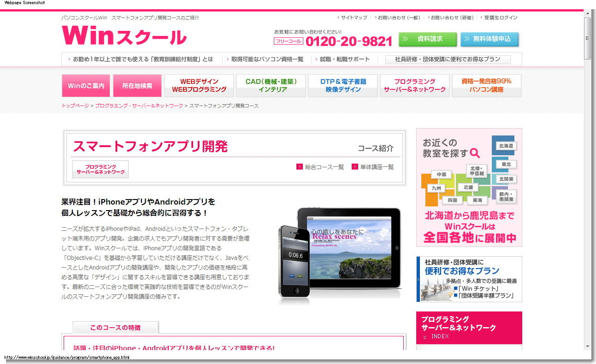The width and height of the screenshot is (596, 364).
Task: Click 東北 on the classroom map
Action: coord(506,164)
